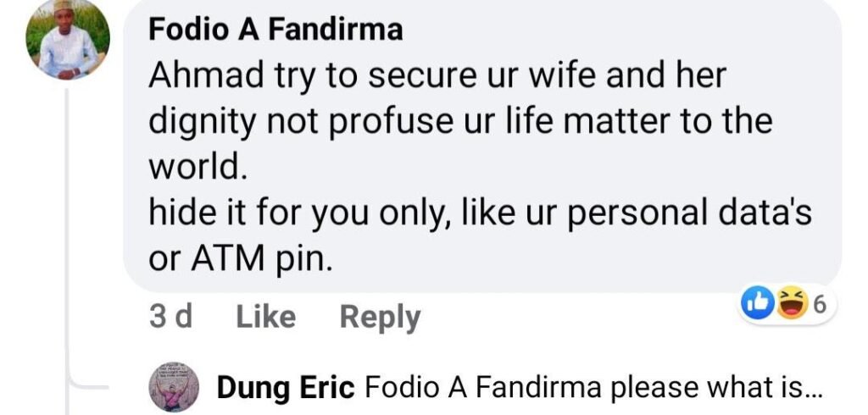
Task: Click the "3 d" comment timestamp
Action: coord(170,318)
